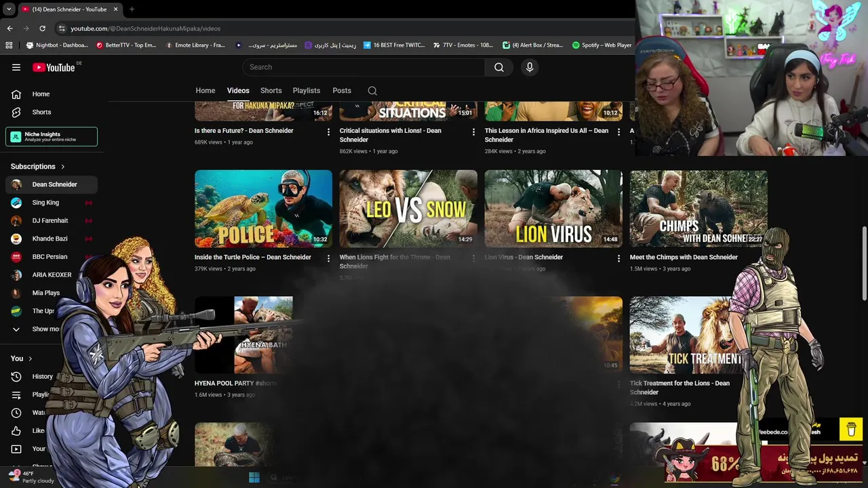This screenshot has height=488, width=868.
Task: Open Emote Library bookmark
Action: click(x=195, y=45)
